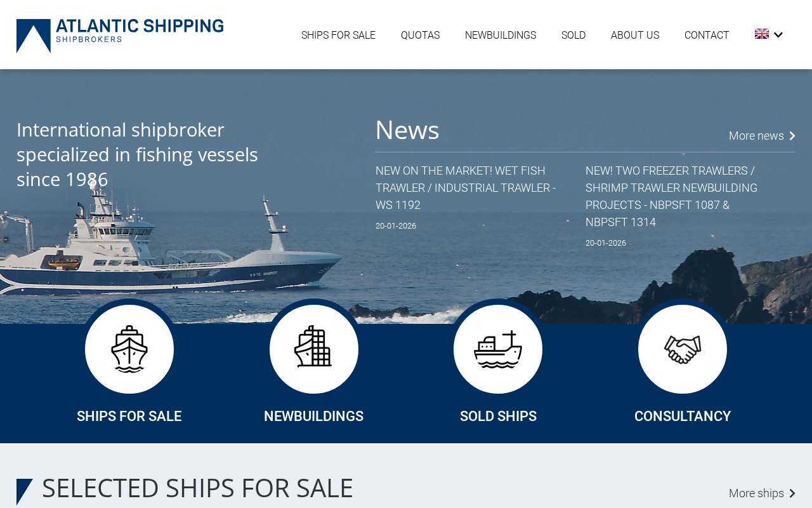The height and width of the screenshot is (508, 812).
Task: Navigate to the Sold menu item
Action: [x=573, y=36]
